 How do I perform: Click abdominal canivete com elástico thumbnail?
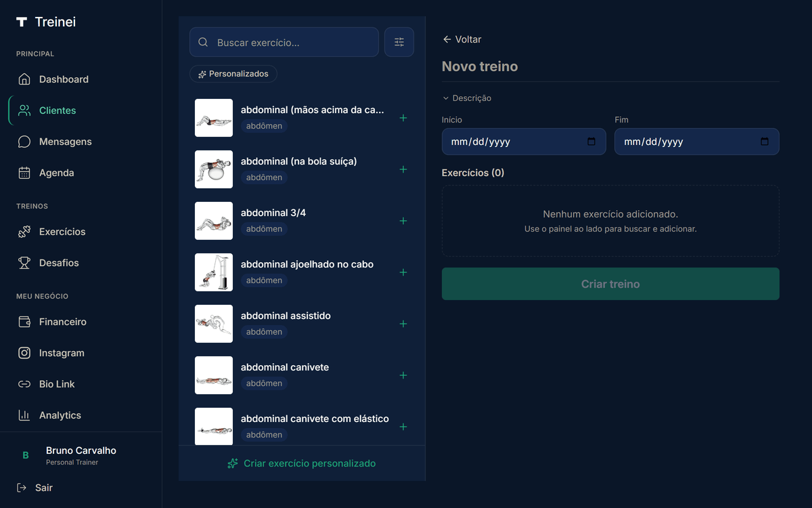point(214,427)
